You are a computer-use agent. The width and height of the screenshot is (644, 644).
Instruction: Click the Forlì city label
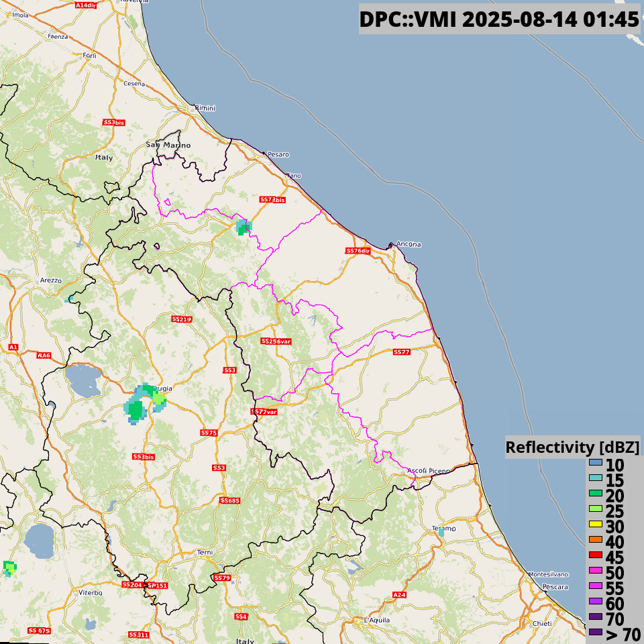pyautogui.click(x=89, y=55)
